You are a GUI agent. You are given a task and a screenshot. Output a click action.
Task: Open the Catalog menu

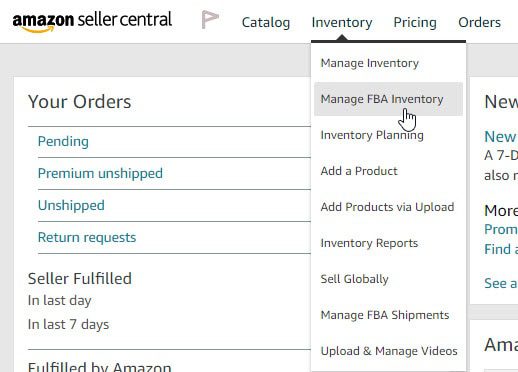tap(266, 22)
